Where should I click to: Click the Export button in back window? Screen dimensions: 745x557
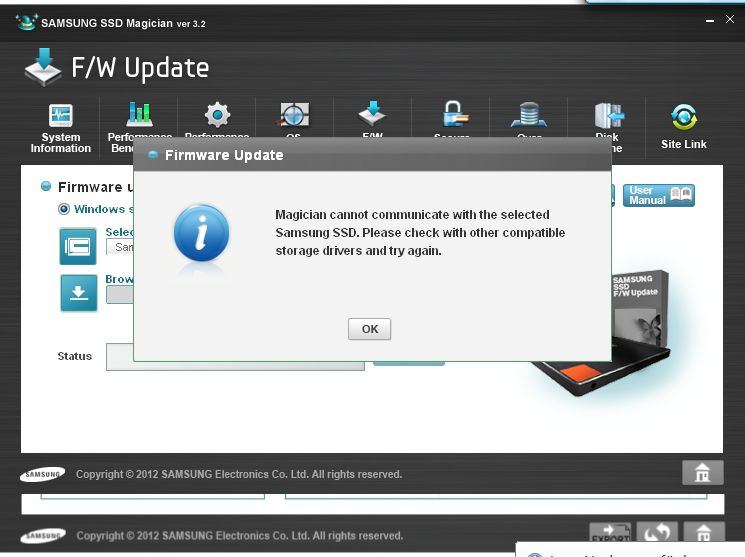click(x=610, y=532)
